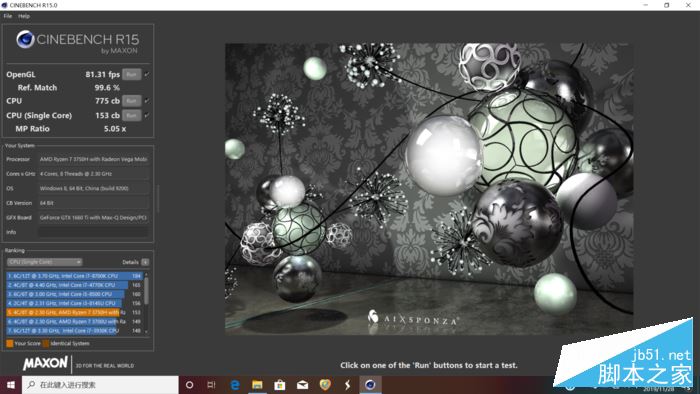Open the Ranking type dropdown

pos(44,262)
